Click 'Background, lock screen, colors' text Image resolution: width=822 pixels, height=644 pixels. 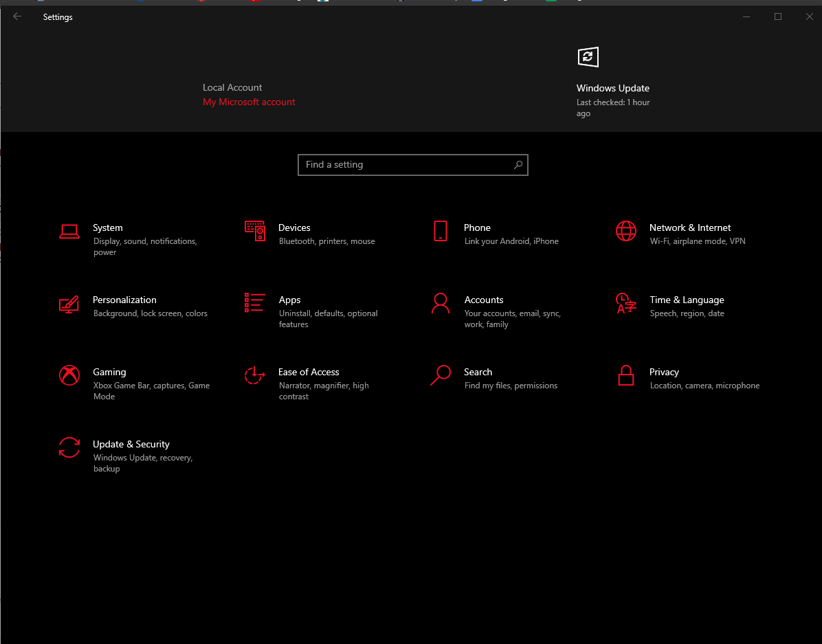150,313
